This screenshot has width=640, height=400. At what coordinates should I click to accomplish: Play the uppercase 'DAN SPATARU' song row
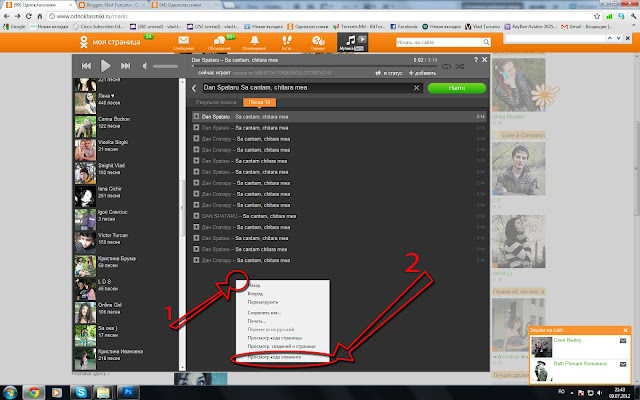[339, 216]
